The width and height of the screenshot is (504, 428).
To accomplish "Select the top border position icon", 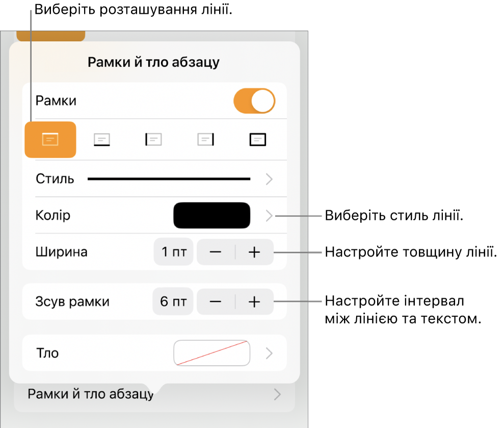I will click(x=50, y=140).
